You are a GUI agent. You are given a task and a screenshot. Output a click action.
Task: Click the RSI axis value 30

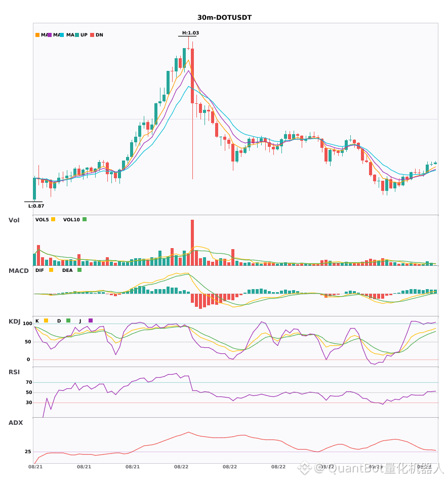[x=29, y=403]
